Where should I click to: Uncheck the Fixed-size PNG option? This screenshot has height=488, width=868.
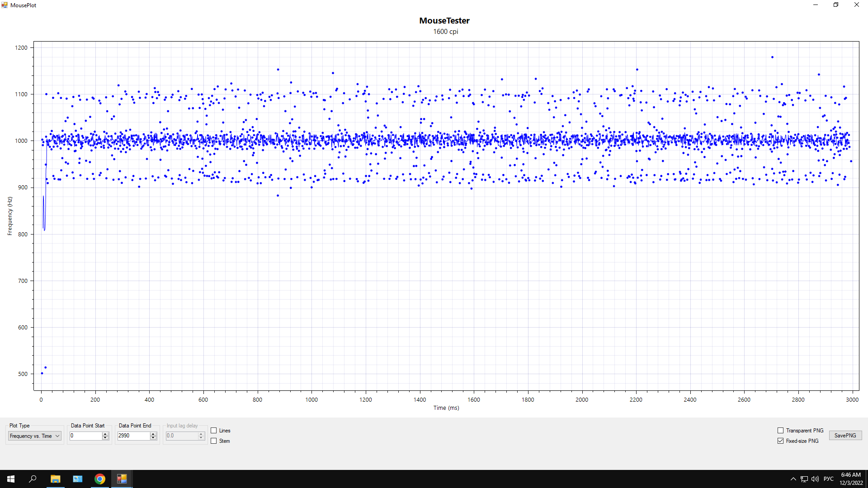click(780, 441)
